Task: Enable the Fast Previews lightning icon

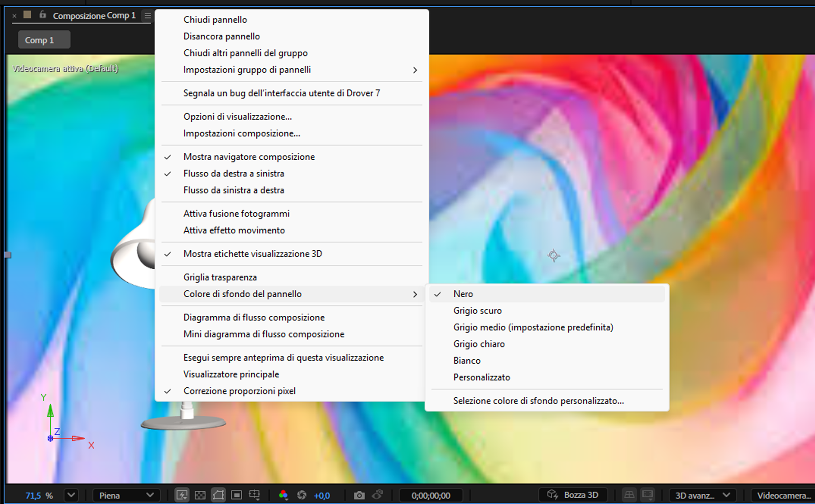Action: click(x=182, y=494)
